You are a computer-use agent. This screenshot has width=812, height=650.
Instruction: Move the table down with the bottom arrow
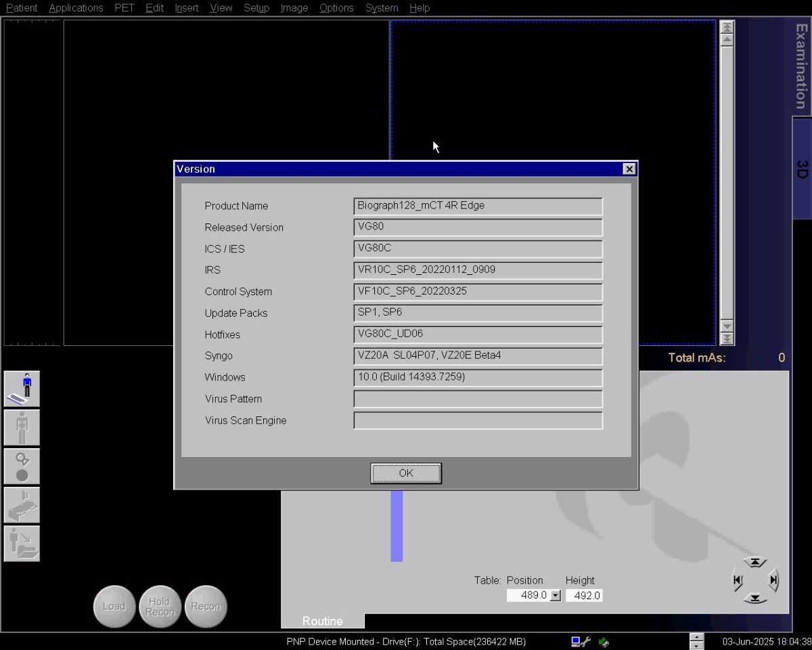[755, 598]
